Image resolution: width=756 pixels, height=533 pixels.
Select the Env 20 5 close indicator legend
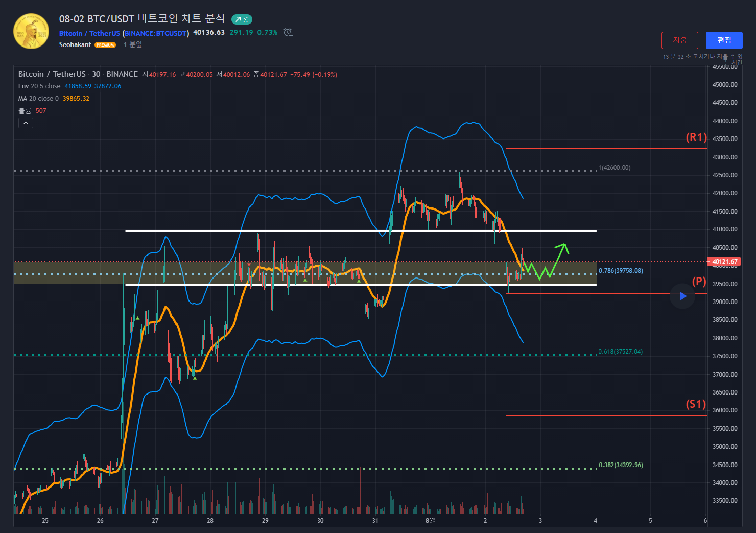coord(39,86)
